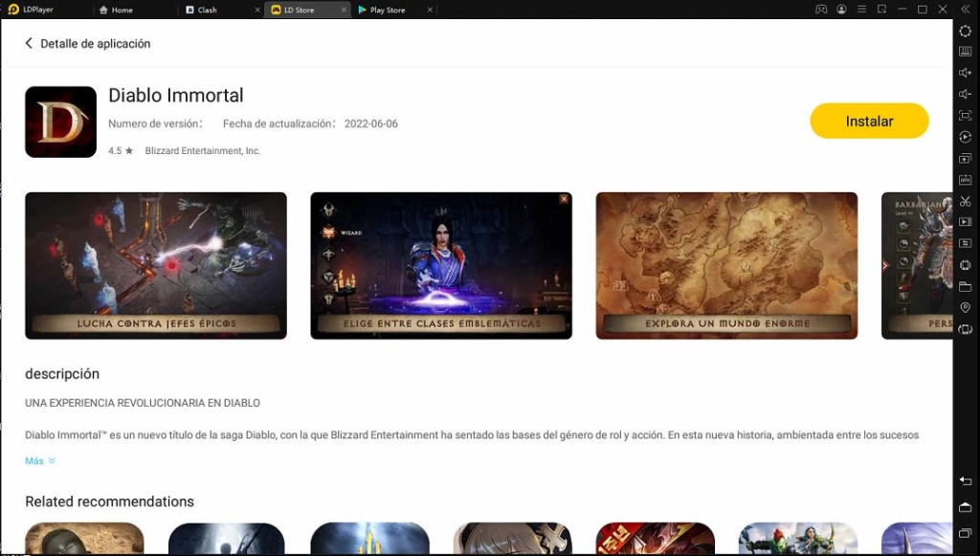Click UNA EXPERIENCIA REVOLUCIONARIA EN DIABLO text
980x556 pixels.
[143, 403]
